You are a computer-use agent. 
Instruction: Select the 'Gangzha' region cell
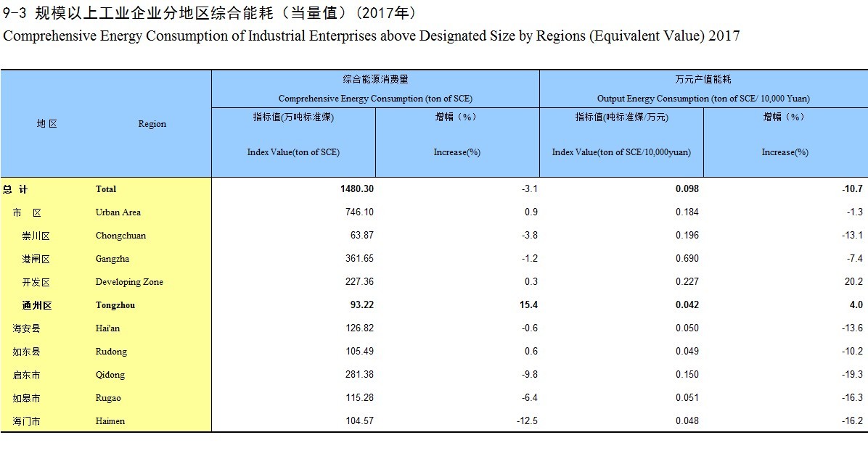112,259
